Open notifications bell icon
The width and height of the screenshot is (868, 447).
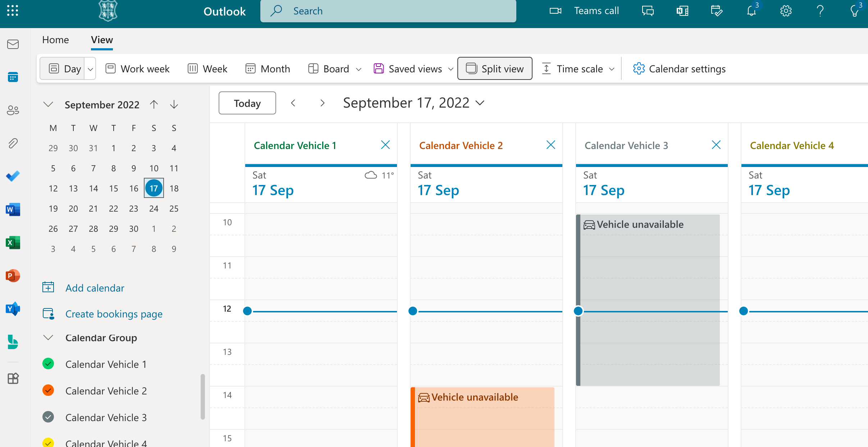pyautogui.click(x=751, y=11)
